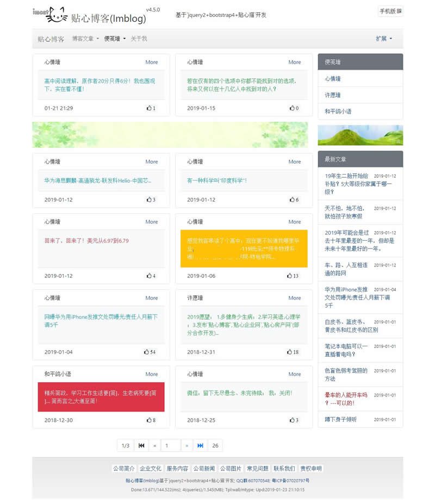Open article 白皮书、蓝皮书、黄皮书和红皮书的区别
Viewport: 435px width, 504px height.
pyautogui.click(x=351, y=326)
